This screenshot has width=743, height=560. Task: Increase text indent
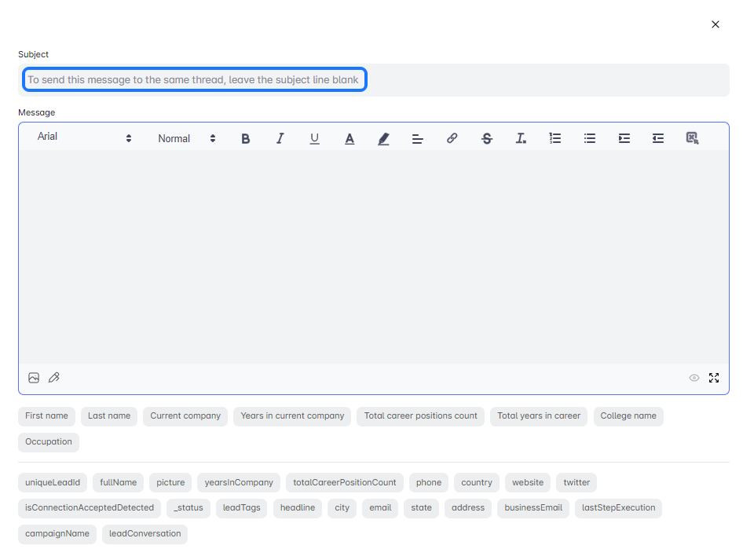pyautogui.click(x=624, y=138)
